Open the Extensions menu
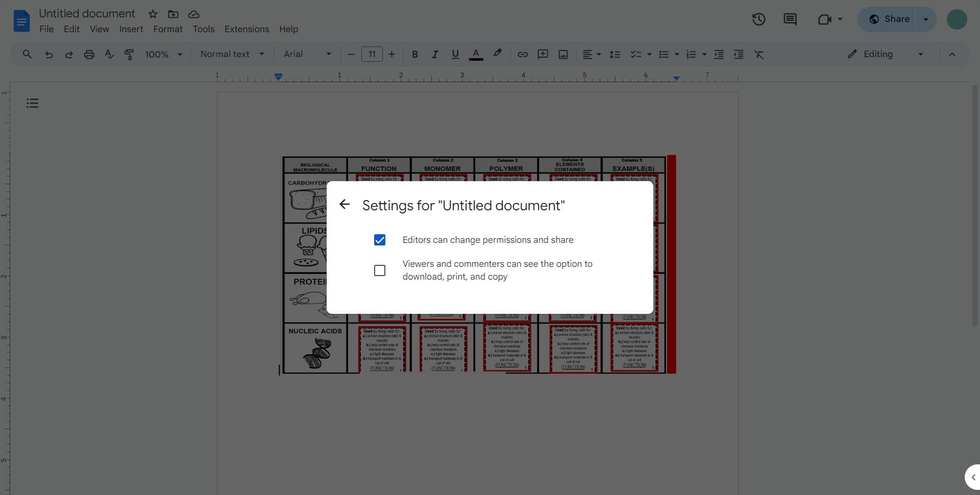Viewport: 980px width, 495px height. click(x=247, y=29)
